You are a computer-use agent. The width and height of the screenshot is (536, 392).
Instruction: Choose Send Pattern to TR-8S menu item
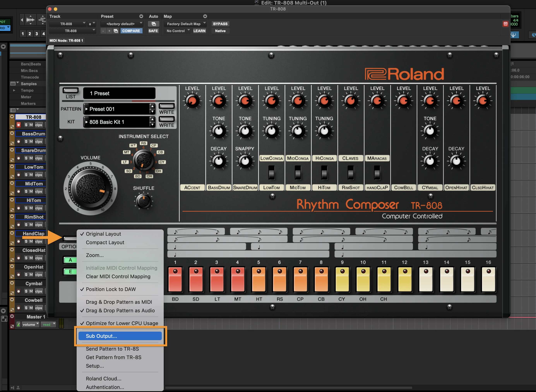click(112, 349)
